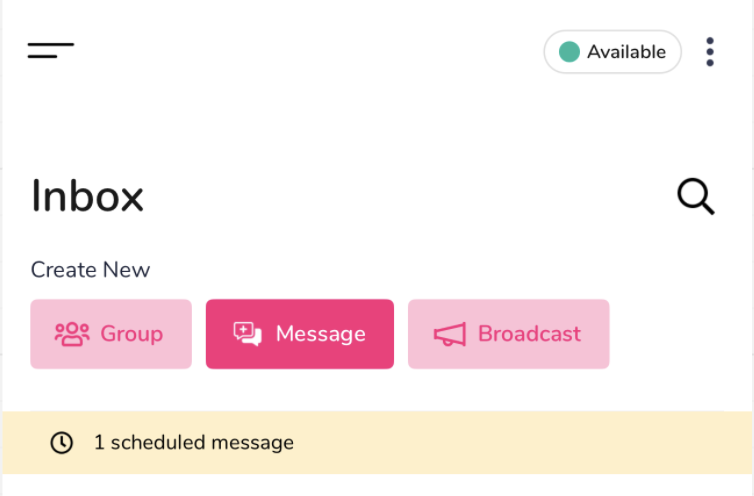
Task: Open the hamburger navigation menu
Action: tap(51, 50)
